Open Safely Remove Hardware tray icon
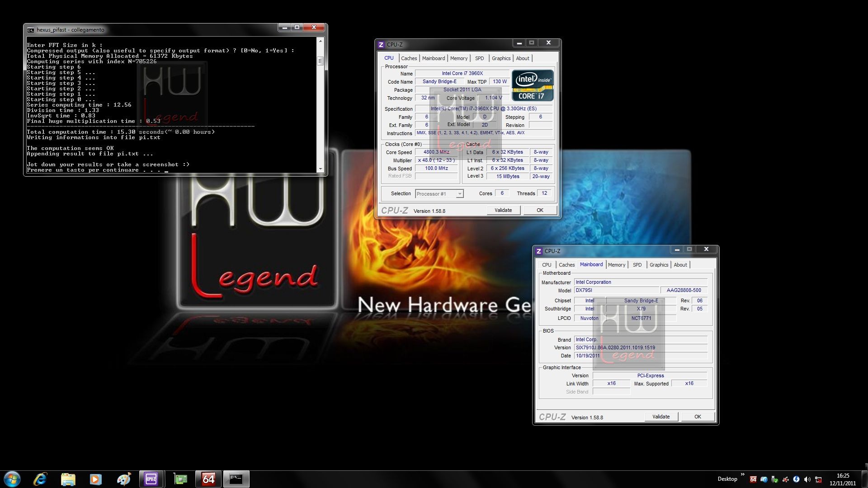Viewport: 868px width, 488px height. click(775, 479)
